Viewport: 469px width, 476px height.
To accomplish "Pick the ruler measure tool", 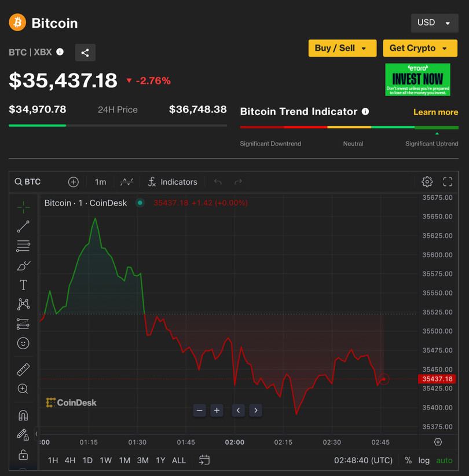I will tap(23, 369).
